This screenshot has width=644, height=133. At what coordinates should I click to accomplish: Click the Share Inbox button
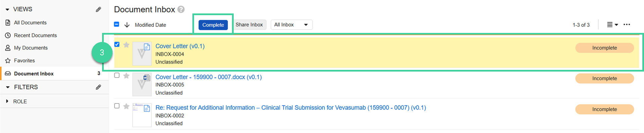(x=249, y=25)
